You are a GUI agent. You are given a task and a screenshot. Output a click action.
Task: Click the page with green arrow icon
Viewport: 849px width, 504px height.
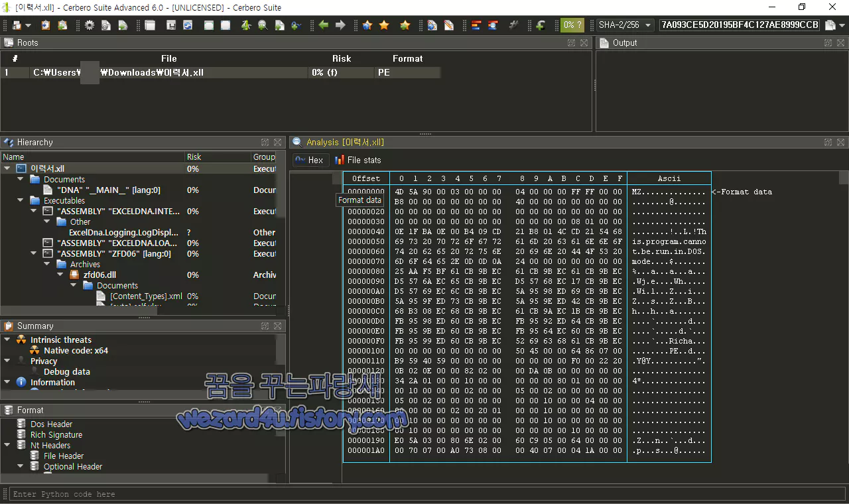click(x=123, y=25)
